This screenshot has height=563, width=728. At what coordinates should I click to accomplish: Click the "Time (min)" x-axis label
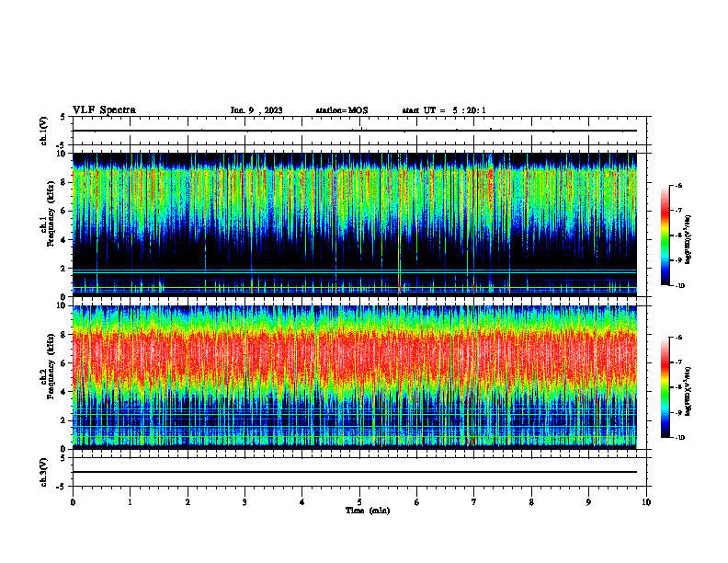pos(368,511)
